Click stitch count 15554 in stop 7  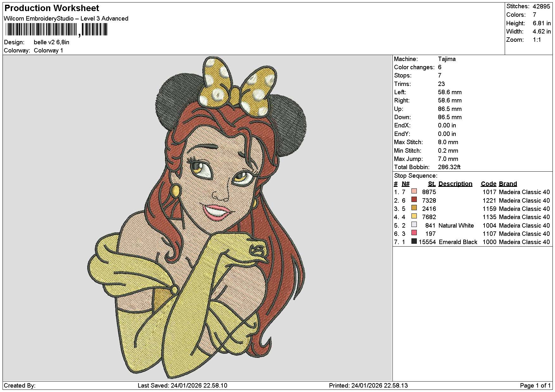[427, 242]
